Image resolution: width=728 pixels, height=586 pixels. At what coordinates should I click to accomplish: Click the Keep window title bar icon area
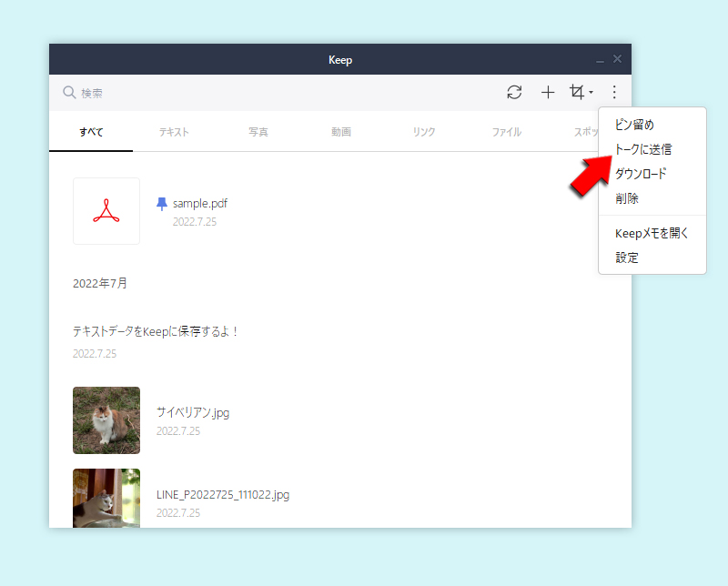340,58
